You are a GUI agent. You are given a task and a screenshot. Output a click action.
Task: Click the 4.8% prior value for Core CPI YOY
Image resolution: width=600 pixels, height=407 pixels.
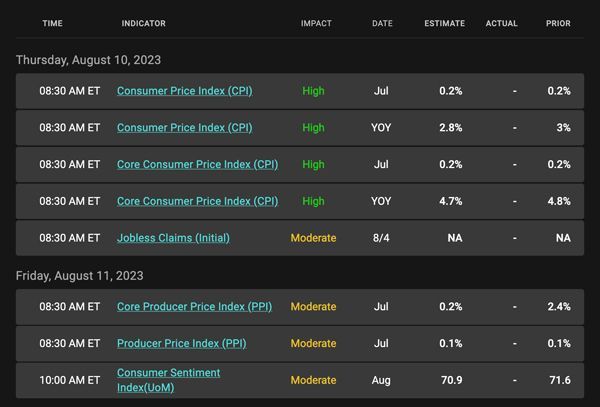click(x=559, y=201)
